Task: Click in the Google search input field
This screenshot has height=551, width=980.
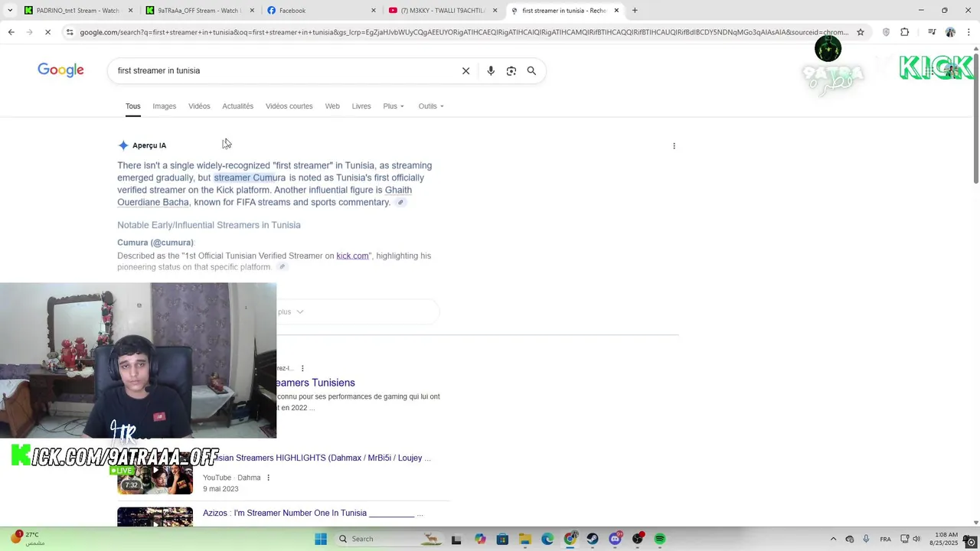Action: coord(283,70)
